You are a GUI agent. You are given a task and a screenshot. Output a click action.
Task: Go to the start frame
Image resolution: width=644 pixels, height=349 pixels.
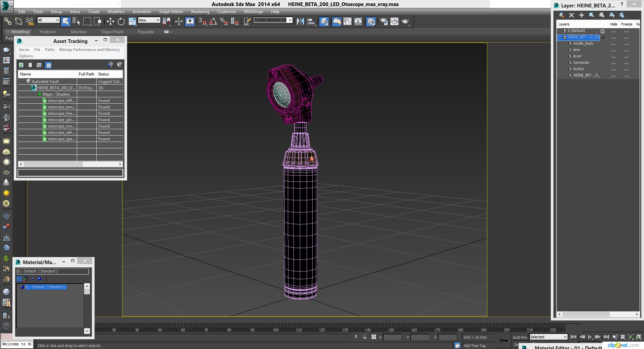(574, 337)
